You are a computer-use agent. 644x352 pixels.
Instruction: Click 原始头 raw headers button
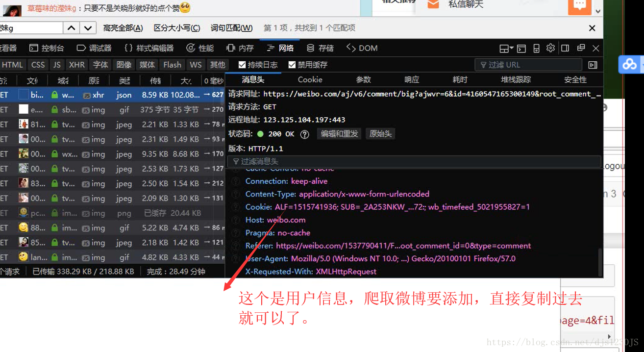pyautogui.click(x=380, y=134)
